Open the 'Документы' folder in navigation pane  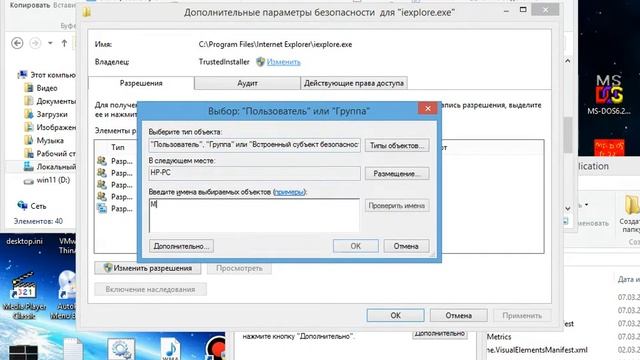(50, 101)
